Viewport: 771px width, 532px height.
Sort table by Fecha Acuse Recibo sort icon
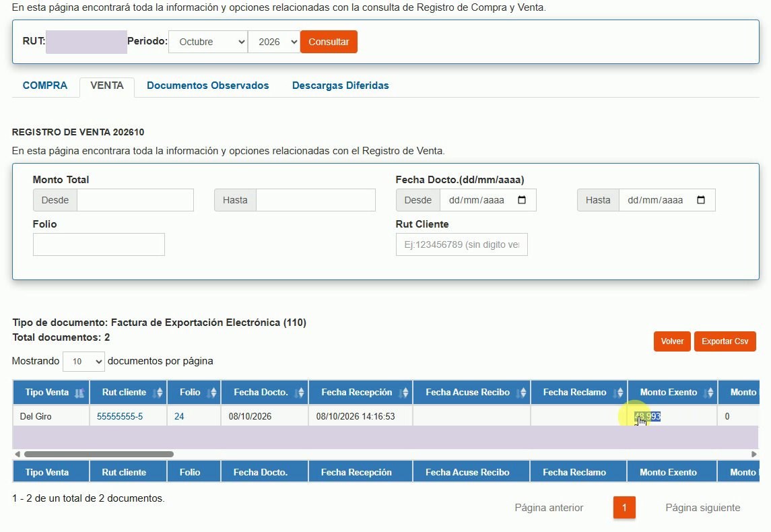tap(522, 393)
